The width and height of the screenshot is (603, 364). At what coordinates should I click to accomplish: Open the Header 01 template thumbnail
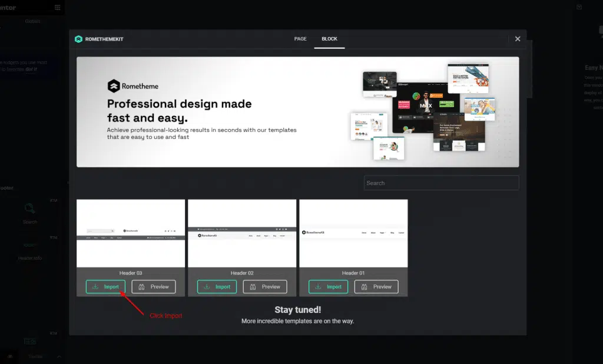[353, 233]
